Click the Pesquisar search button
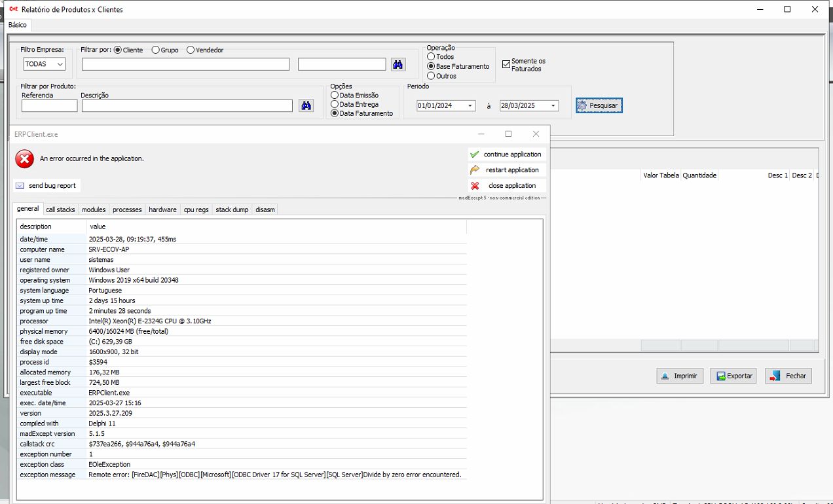The width and height of the screenshot is (833, 504). (x=599, y=105)
